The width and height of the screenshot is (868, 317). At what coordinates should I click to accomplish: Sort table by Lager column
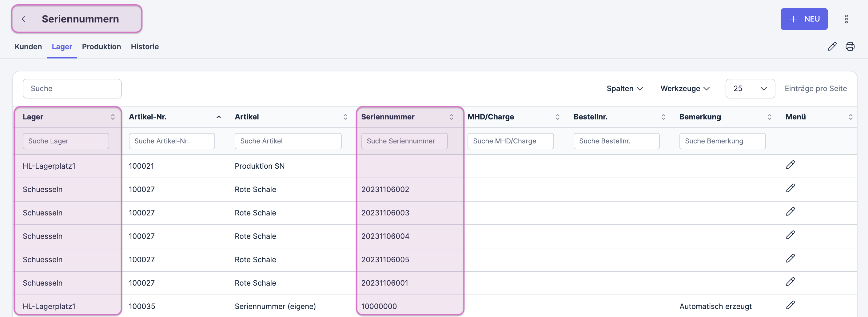pyautogui.click(x=113, y=117)
